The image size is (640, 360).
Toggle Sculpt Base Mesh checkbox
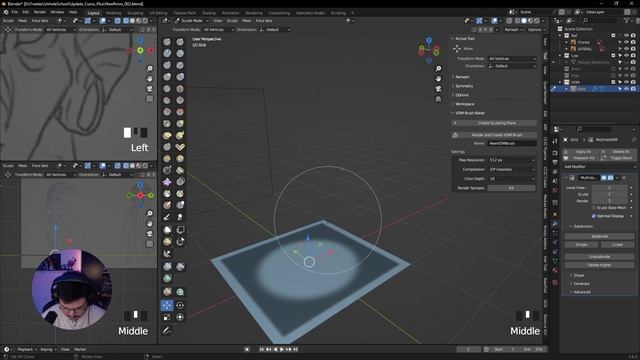coord(594,208)
